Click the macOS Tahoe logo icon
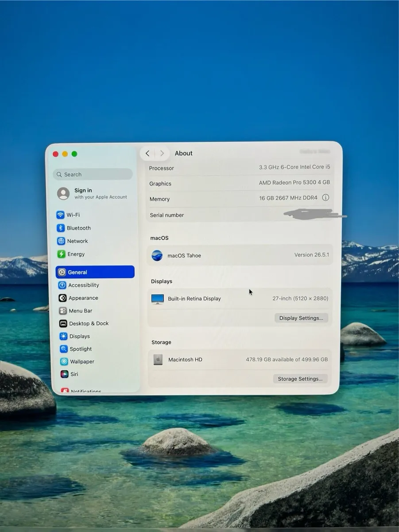399x532 pixels. [157, 255]
